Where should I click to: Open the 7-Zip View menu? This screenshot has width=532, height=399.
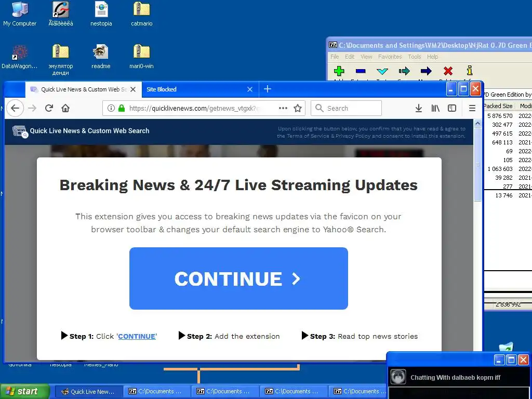click(x=366, y=57)
